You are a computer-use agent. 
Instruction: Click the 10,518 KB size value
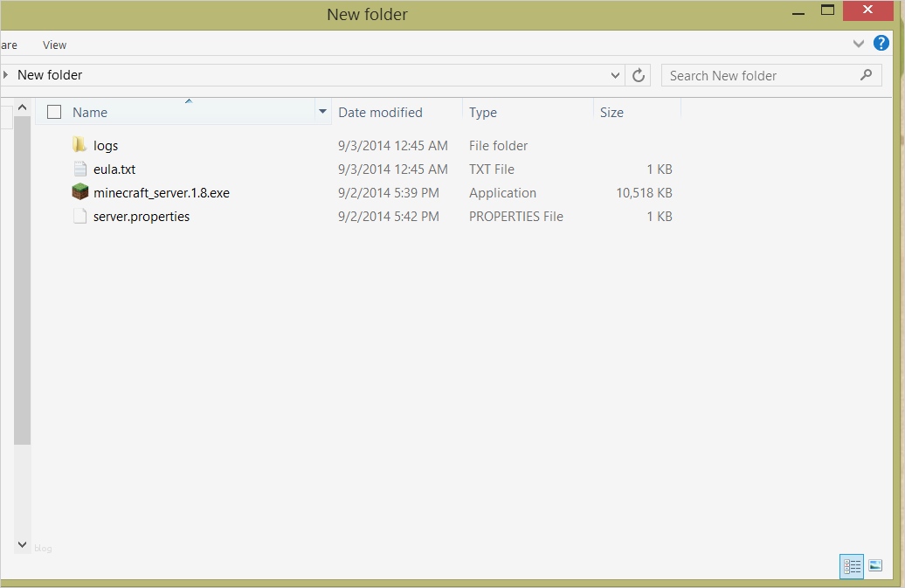644,193
